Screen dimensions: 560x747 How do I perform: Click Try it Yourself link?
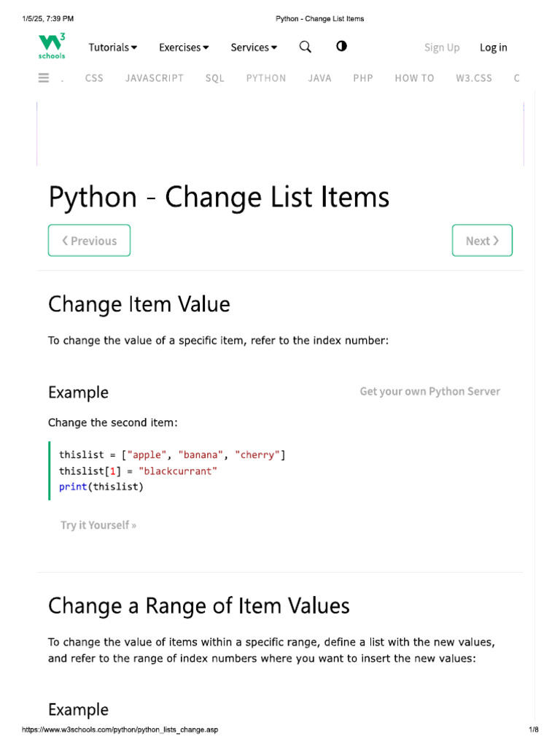[x=98, y=525]
